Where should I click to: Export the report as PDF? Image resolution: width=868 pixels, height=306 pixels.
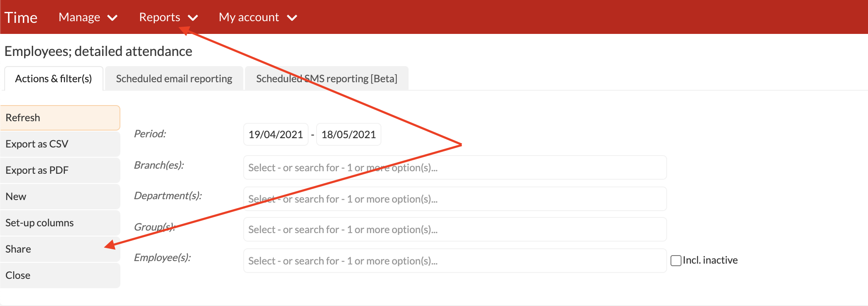tap(60, 170)
